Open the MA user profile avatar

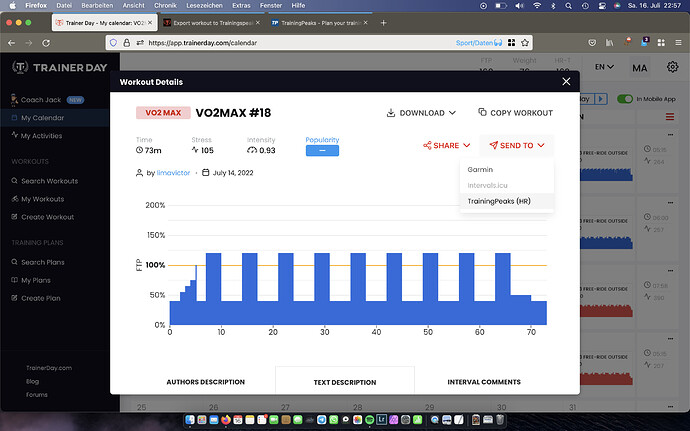tap(639, 68)
